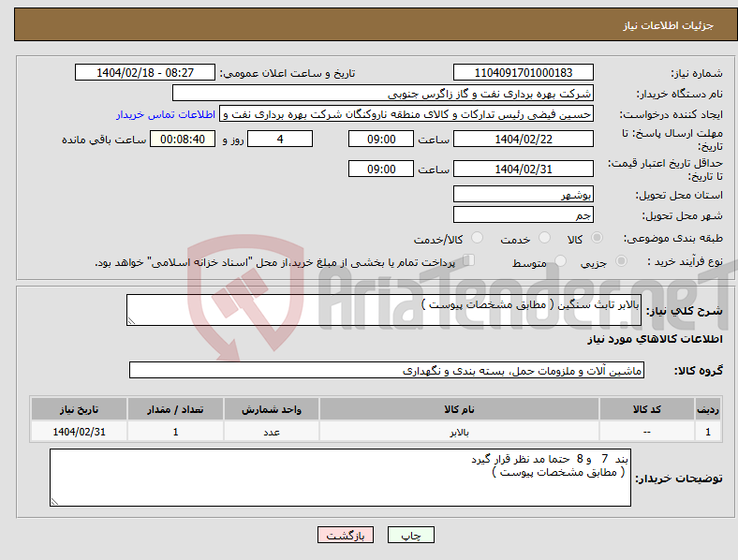Image resolution: width=738 pixels, height=560 pixels.
Task: Click the شماره نیاز field 1104091701000183
Action: [524, 72]
